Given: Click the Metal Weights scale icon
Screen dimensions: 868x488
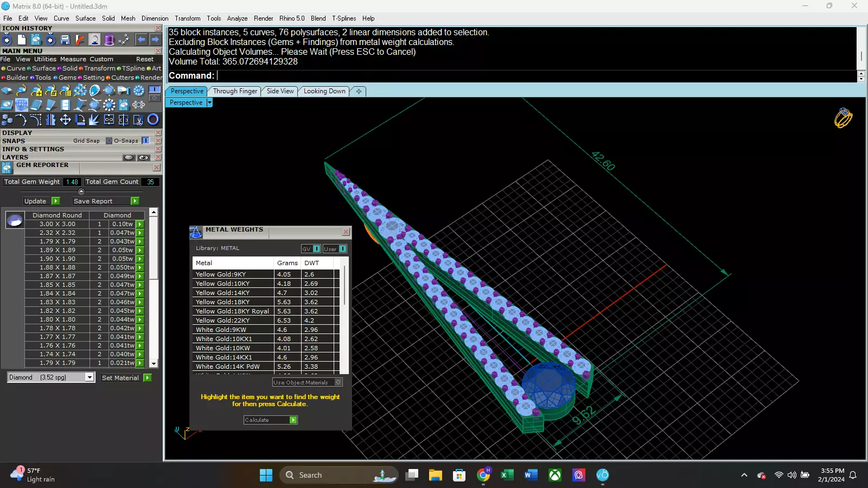Looking at the screenshot, I should pyautogui.click(x=196, y=232).
